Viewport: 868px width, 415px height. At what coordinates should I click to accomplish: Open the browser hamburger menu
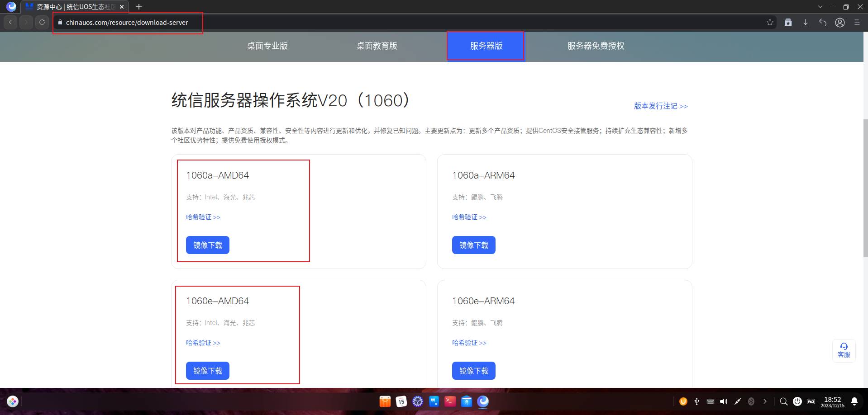click(x=857, y=22)
